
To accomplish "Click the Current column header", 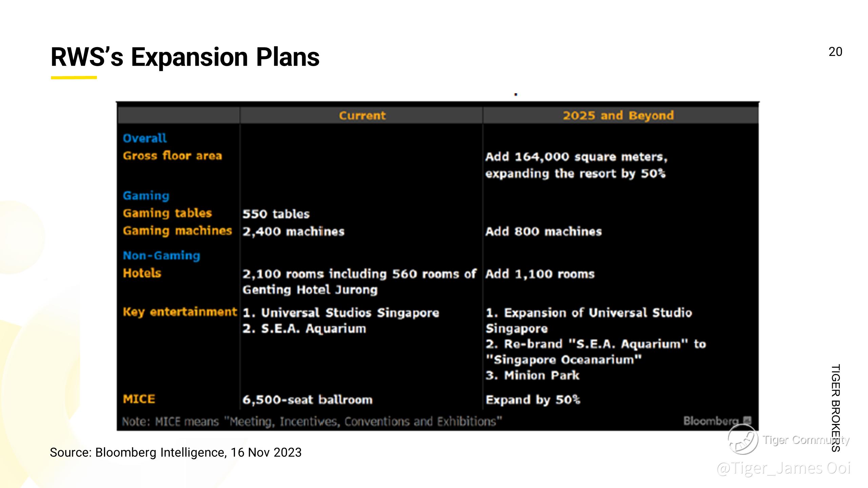I will tap(362, 116).
